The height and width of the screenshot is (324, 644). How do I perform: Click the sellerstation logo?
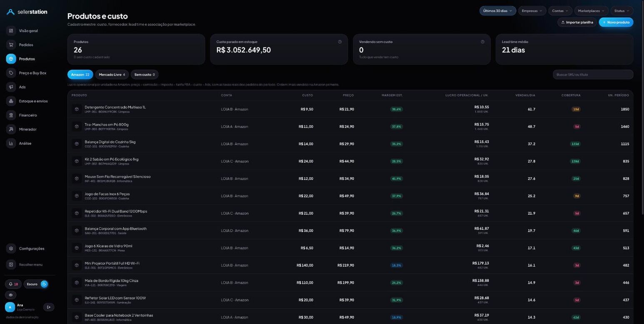coord(27,12)
